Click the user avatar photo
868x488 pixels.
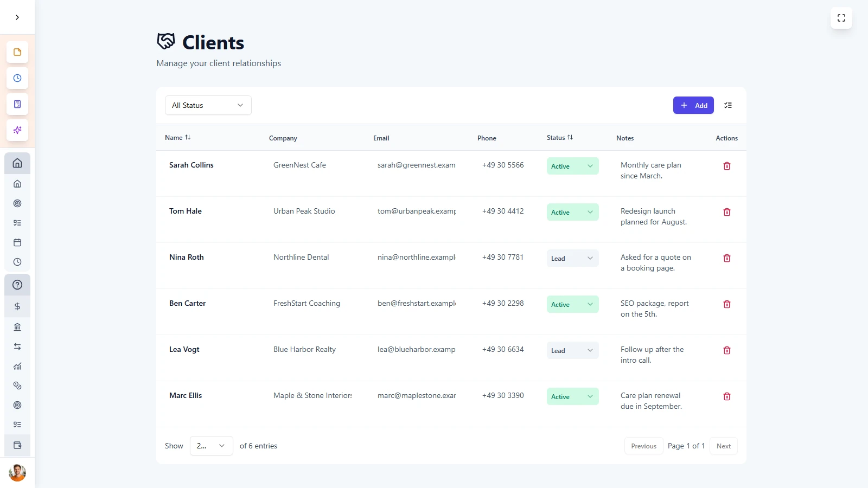click(17, 473)
